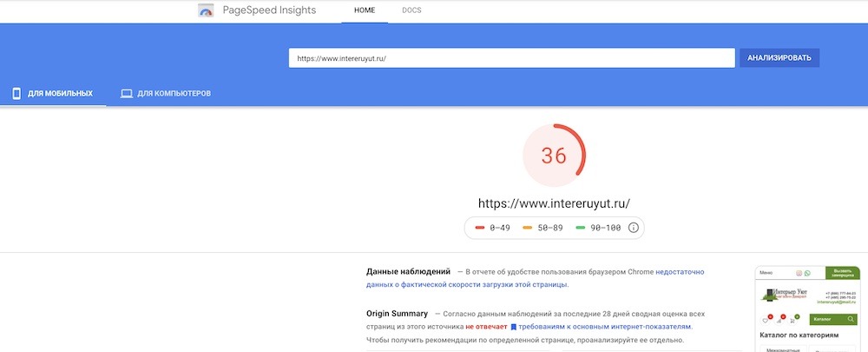Open the HOME tab
The height and width of the screenshot is (352, 868).
pos(365,10)
